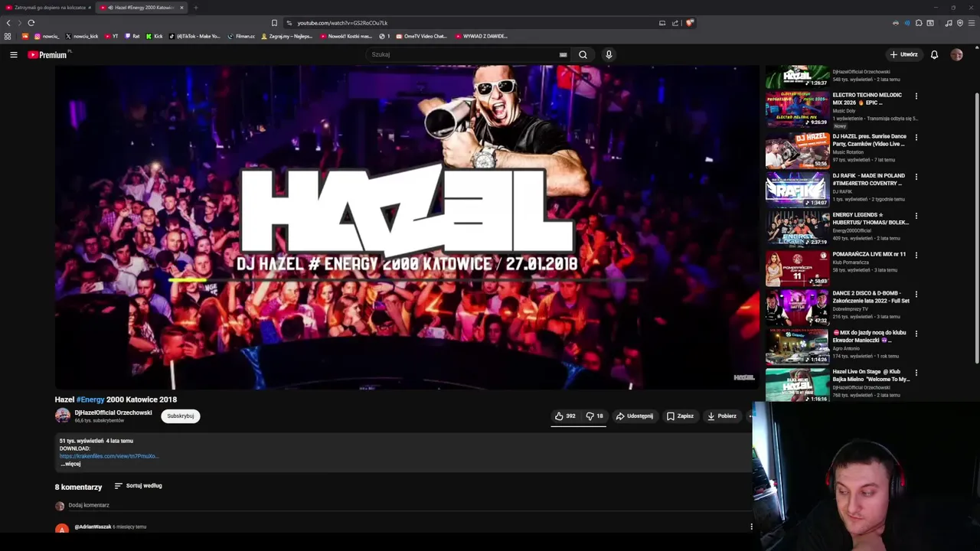Open options for Hazel Live On Stage video
The image size is (980, 551).
[x=916, y=373]
